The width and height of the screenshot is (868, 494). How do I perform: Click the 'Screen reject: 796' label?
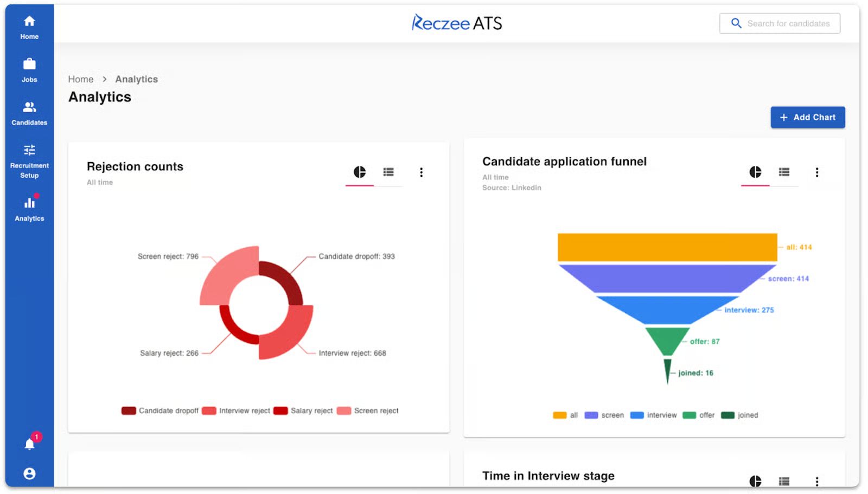(x=168, y=256)
